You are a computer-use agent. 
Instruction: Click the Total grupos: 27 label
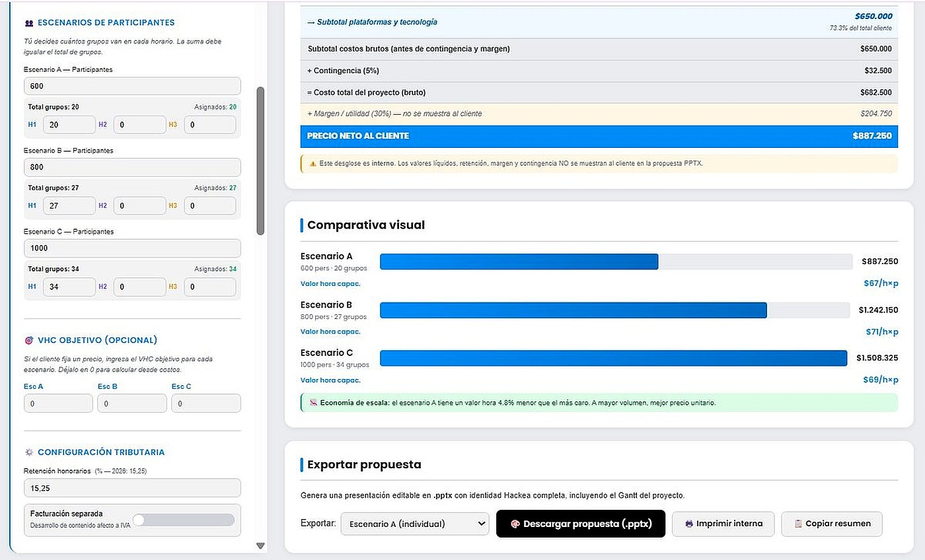click(54, 188)
